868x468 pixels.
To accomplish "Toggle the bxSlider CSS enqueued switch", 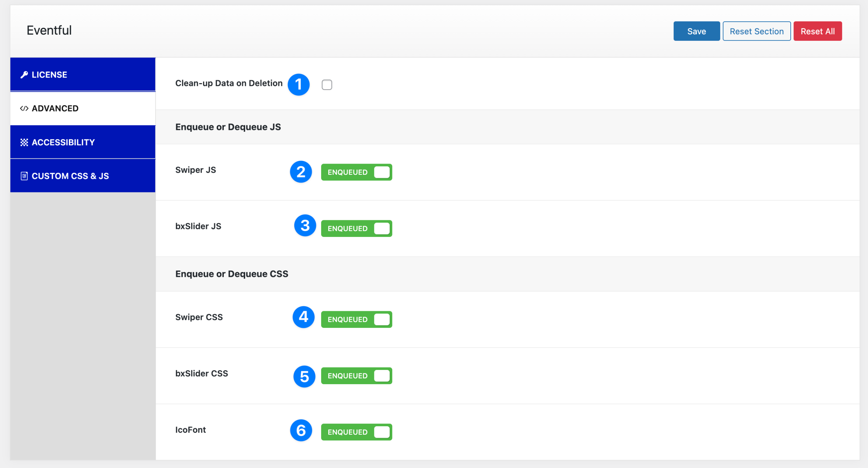I will coord(357,376).
